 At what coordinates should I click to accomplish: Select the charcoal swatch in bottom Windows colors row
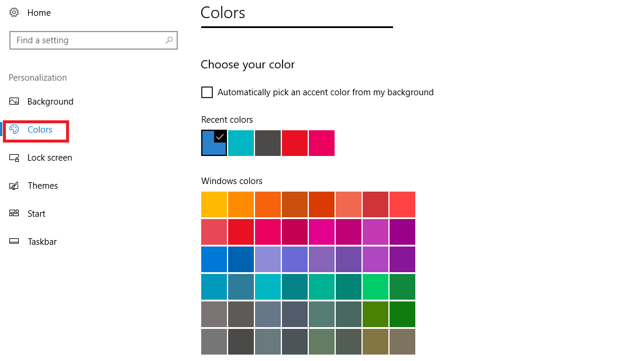click(240, 342)
